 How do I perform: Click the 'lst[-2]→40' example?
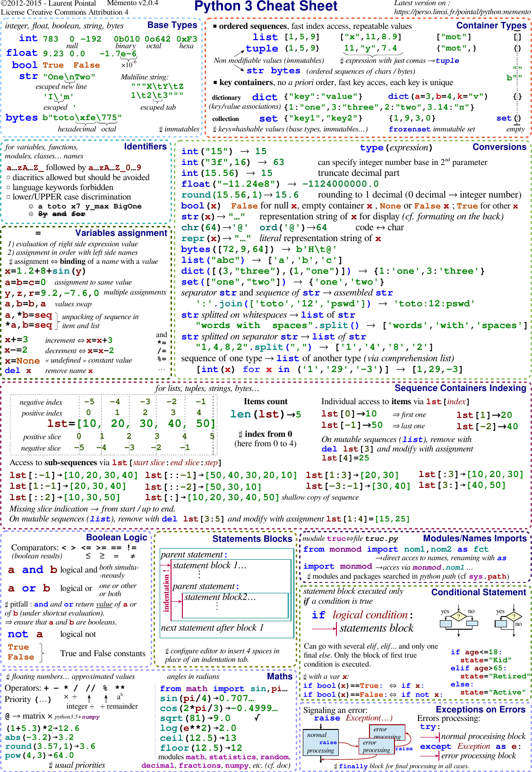click(487, 426)
